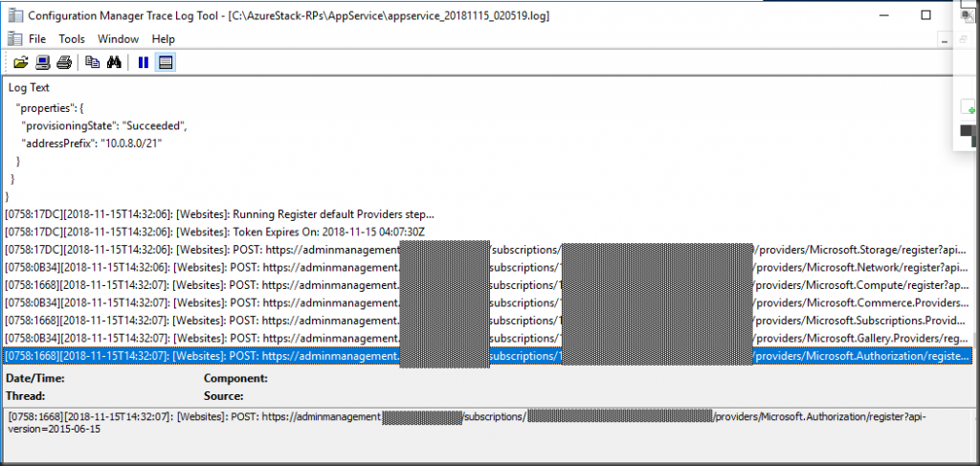Pause log monitoring with the blue pause icon

point(143,62)
